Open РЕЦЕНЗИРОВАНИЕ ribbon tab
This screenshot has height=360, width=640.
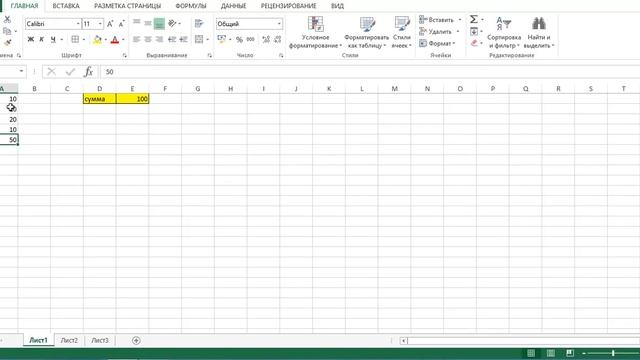(289, 6)
